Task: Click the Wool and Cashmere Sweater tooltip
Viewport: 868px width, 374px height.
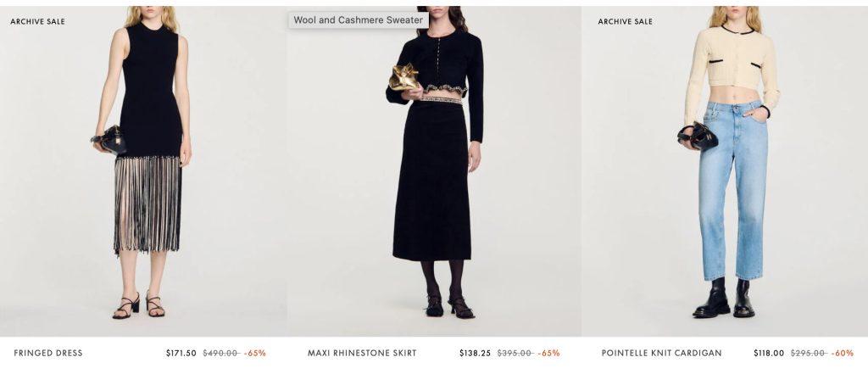Action: coord(358,20)
